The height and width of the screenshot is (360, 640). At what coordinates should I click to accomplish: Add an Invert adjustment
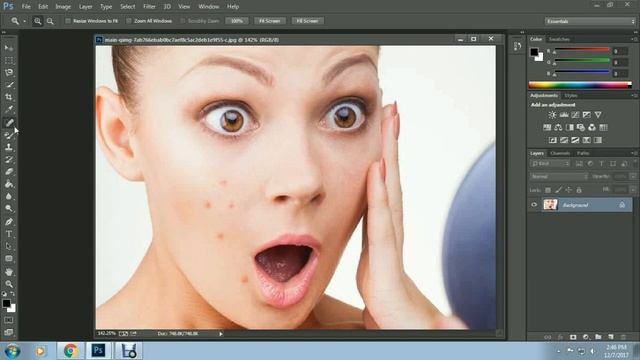(553, 140)
